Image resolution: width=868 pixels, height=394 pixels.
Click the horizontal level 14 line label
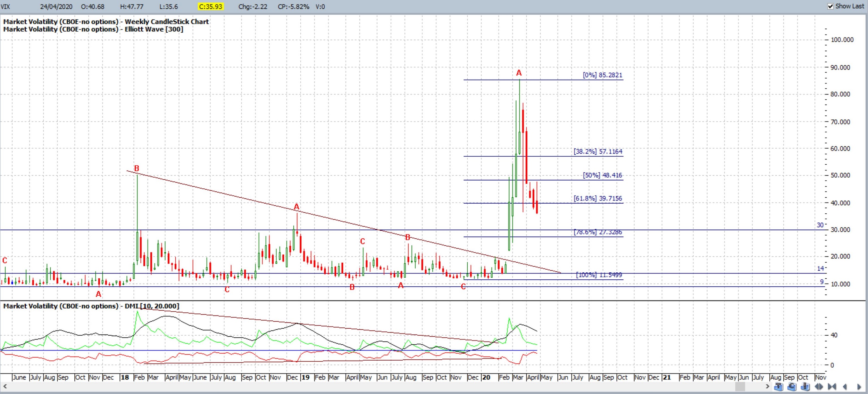point(820,269)
